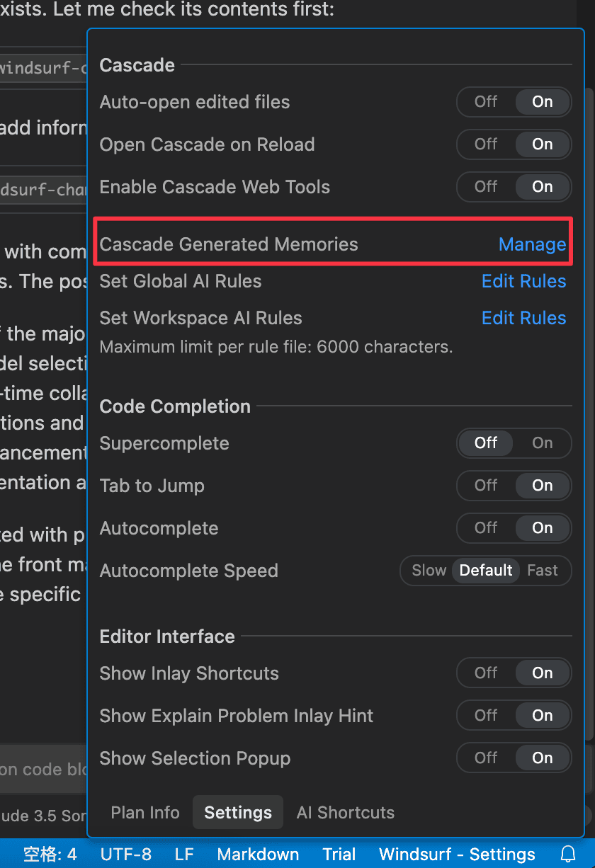595x868 pixels.
Task: Switch Enable Cascade Web Tools off
Action: tap(486, 187)
